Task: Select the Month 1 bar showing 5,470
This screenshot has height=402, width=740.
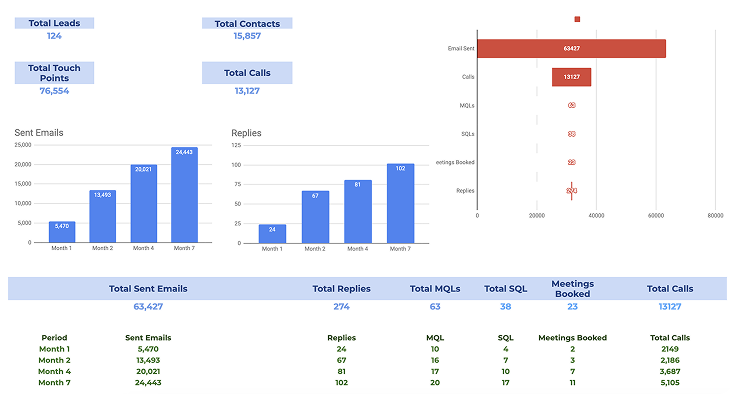Action: point(62,231)
